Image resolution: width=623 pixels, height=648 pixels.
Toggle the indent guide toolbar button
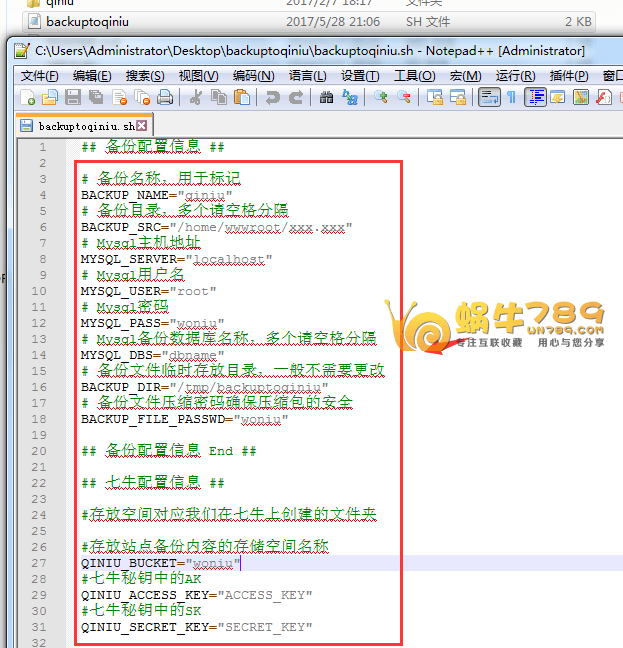[535, 97]
